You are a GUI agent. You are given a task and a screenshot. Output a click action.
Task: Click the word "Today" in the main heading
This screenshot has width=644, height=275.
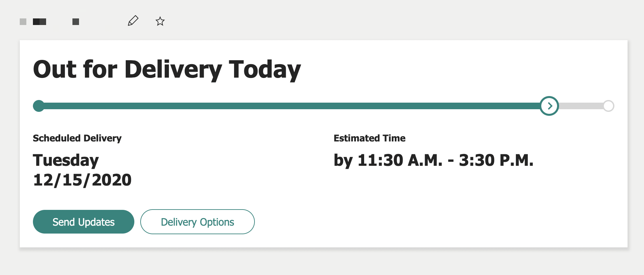pos(265,70)
